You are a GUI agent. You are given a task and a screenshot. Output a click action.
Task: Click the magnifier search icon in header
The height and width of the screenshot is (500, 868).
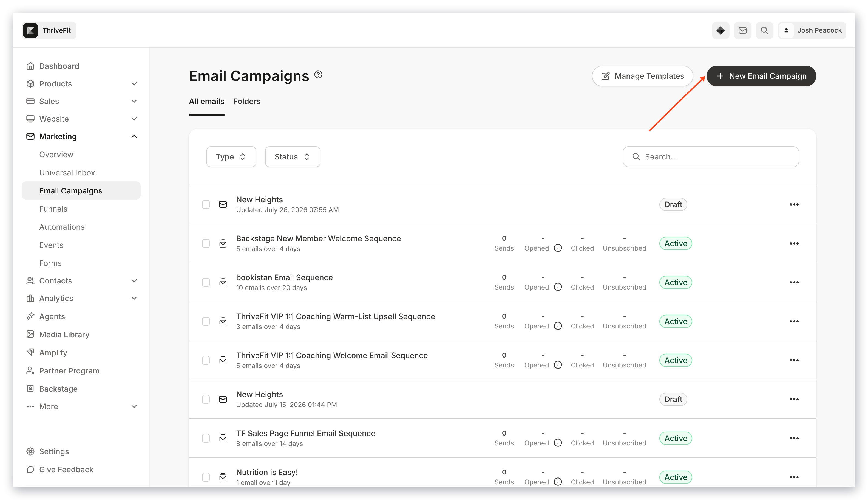tap(764, 30)
